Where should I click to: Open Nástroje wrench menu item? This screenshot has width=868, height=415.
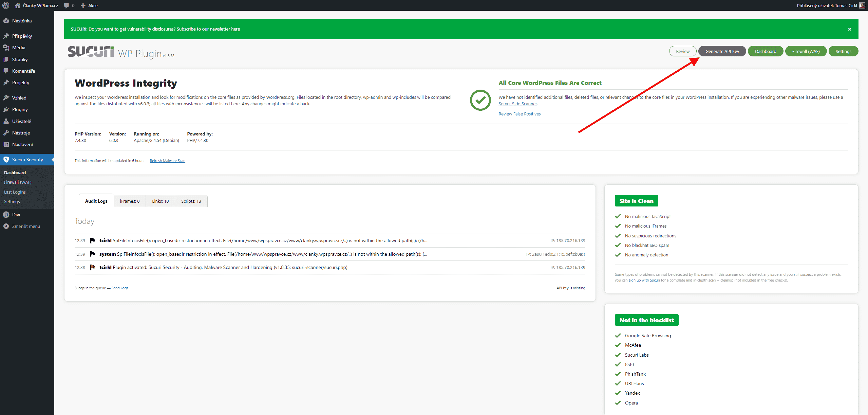click(x=21, y=133)
